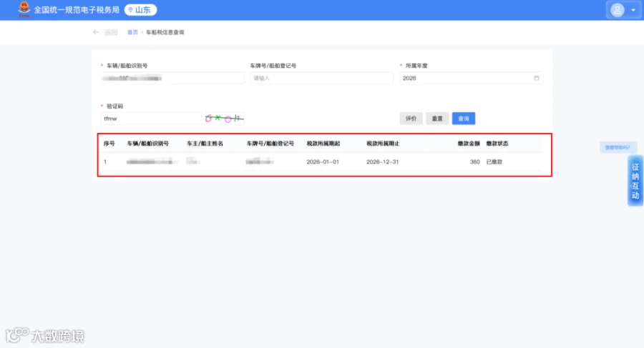
Task: Click the 重置 button
Action: [437, 119]
